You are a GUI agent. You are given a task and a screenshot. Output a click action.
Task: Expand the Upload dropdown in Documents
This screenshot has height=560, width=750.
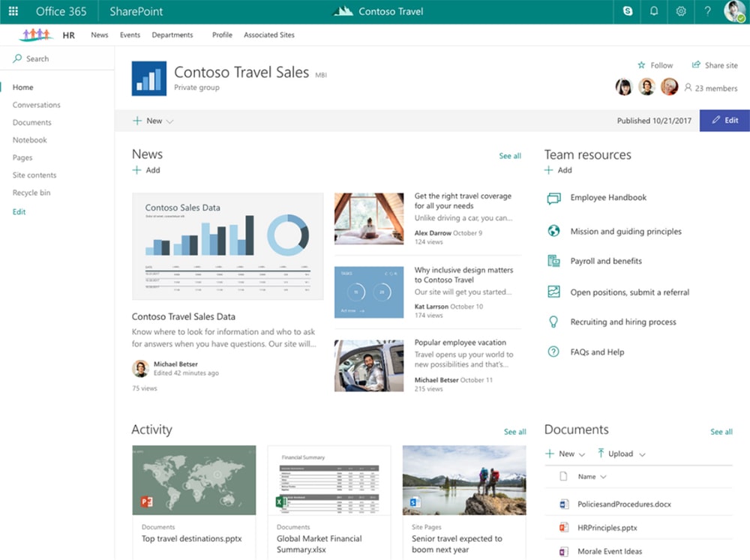point(643,454)
